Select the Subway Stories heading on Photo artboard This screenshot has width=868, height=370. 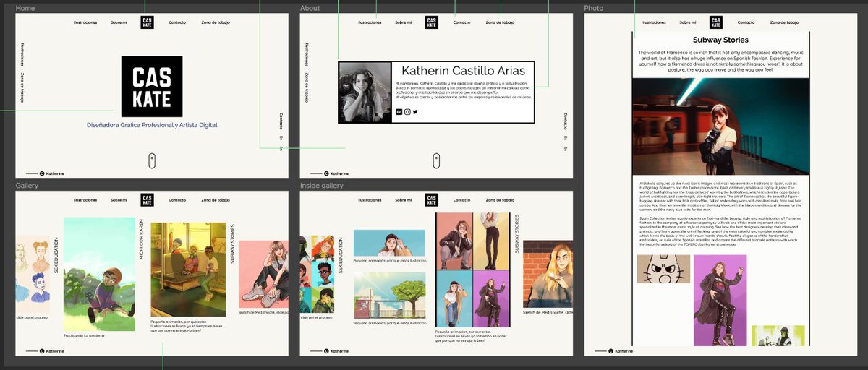tap(720, 40)
